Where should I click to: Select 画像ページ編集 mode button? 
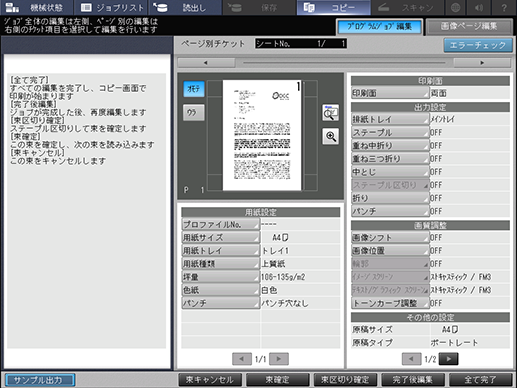pos(469,26)
